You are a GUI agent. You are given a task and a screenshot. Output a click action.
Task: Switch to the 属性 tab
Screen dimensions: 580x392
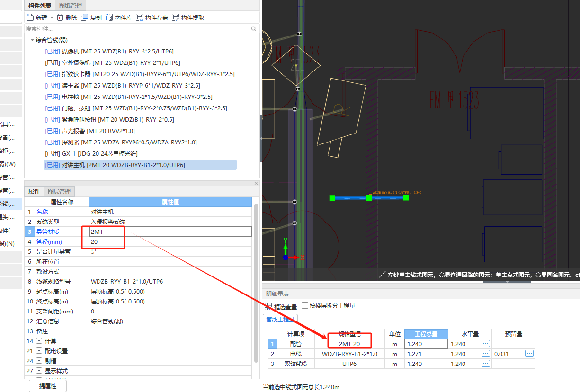[34, 191]
